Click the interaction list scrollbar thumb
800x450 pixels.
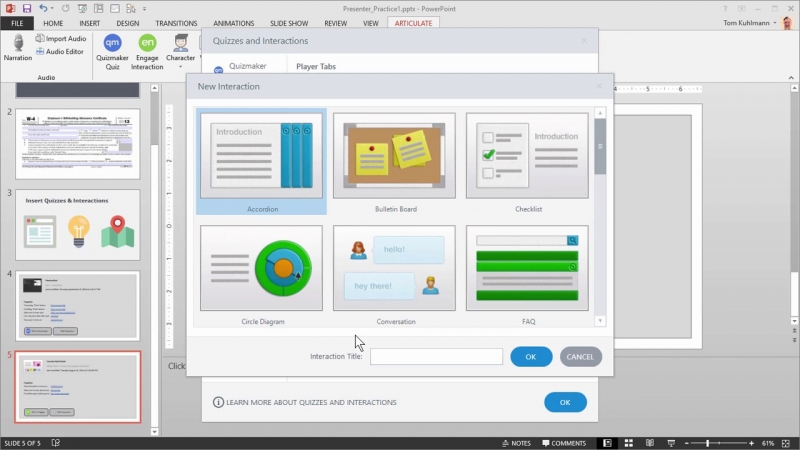tap(600, 147)
